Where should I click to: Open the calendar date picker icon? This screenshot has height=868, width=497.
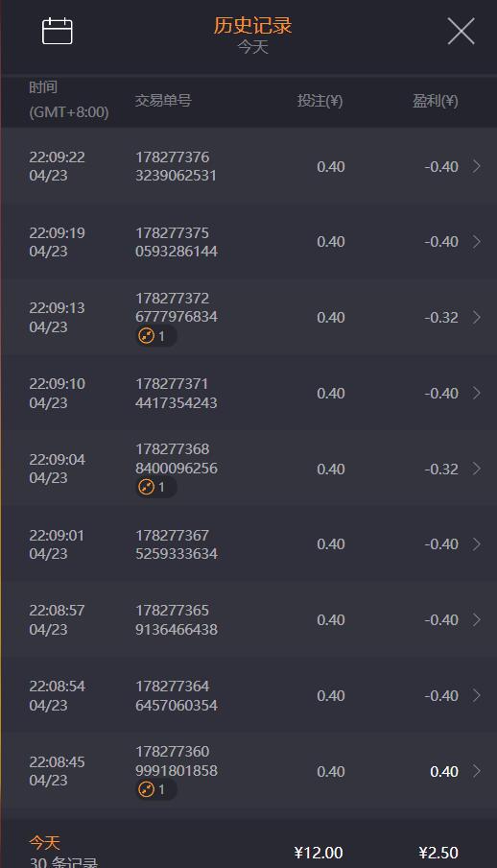(58, 31)
